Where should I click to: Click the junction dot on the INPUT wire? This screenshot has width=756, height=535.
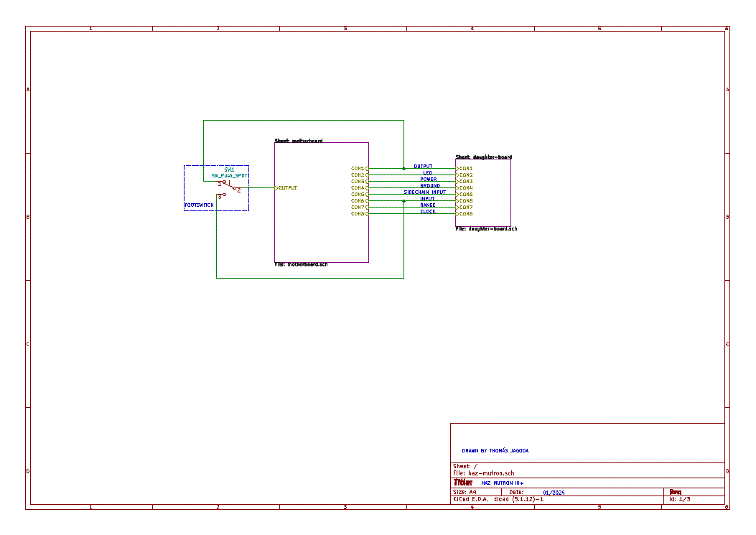404,200
